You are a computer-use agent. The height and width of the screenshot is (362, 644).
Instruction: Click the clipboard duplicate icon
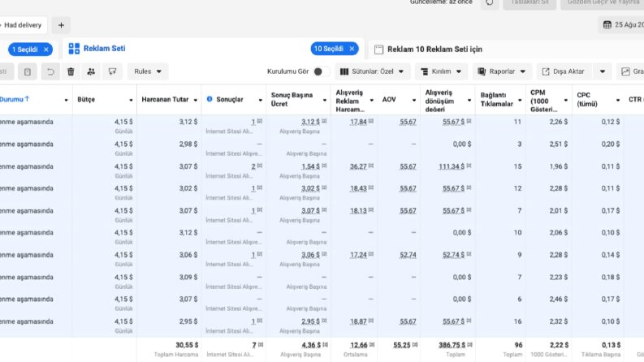click(28, 71)
